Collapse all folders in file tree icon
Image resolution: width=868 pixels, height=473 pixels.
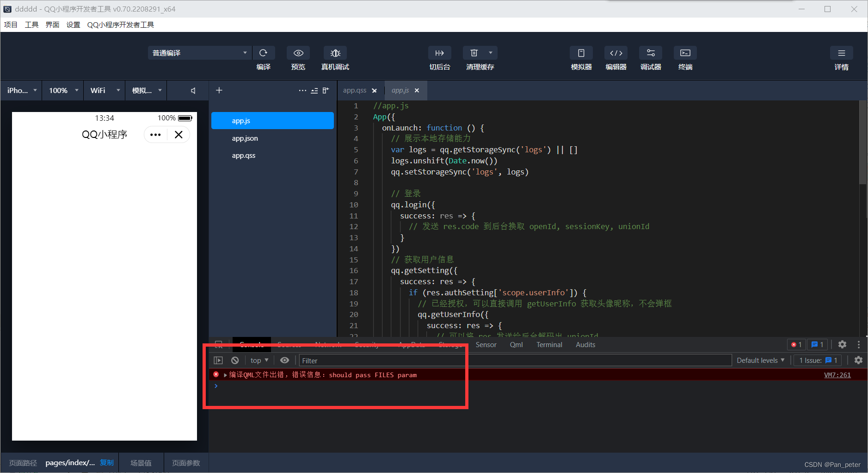[x=314, y=91]
